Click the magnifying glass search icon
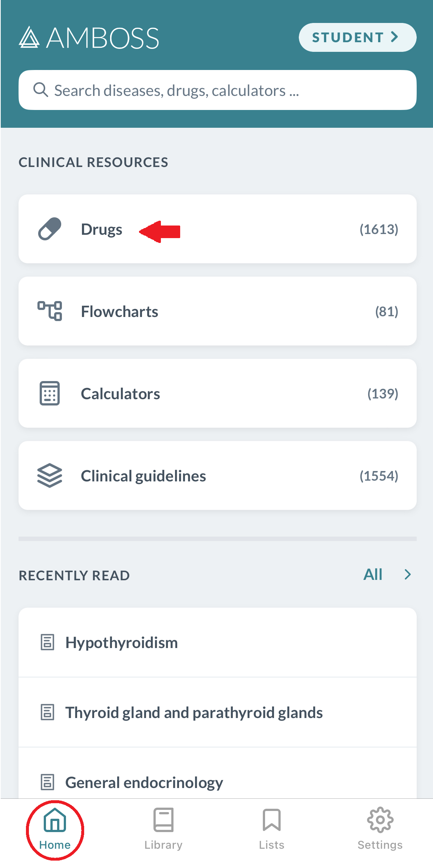 pos(40,90)
